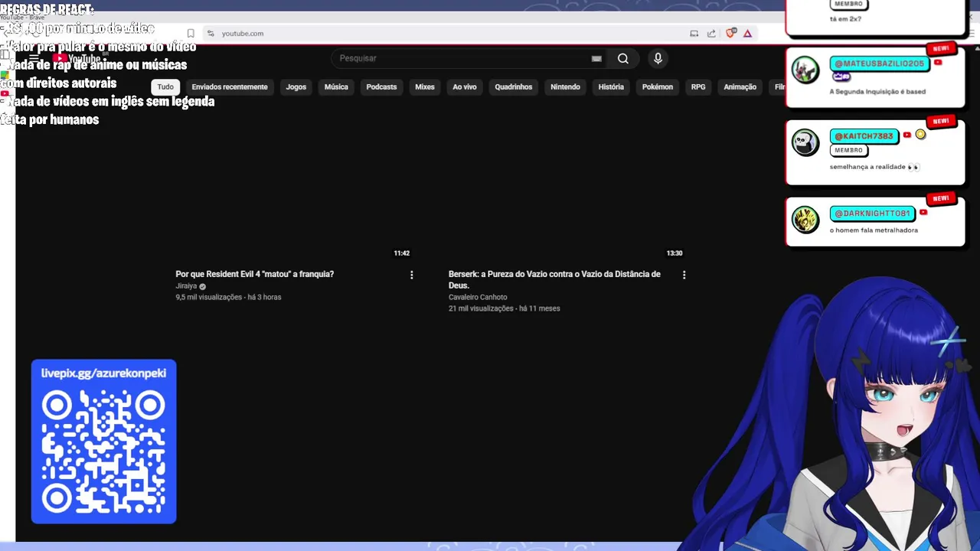This screenshot has height=551, width=980.
Task: Select the História filter chip
Action: pos(611,87)
